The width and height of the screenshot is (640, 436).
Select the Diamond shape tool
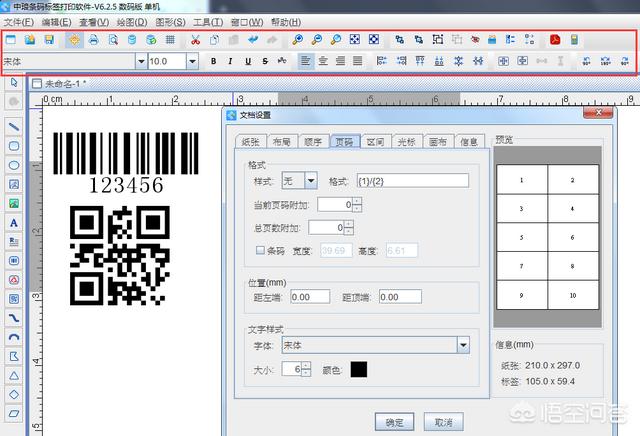14,394
